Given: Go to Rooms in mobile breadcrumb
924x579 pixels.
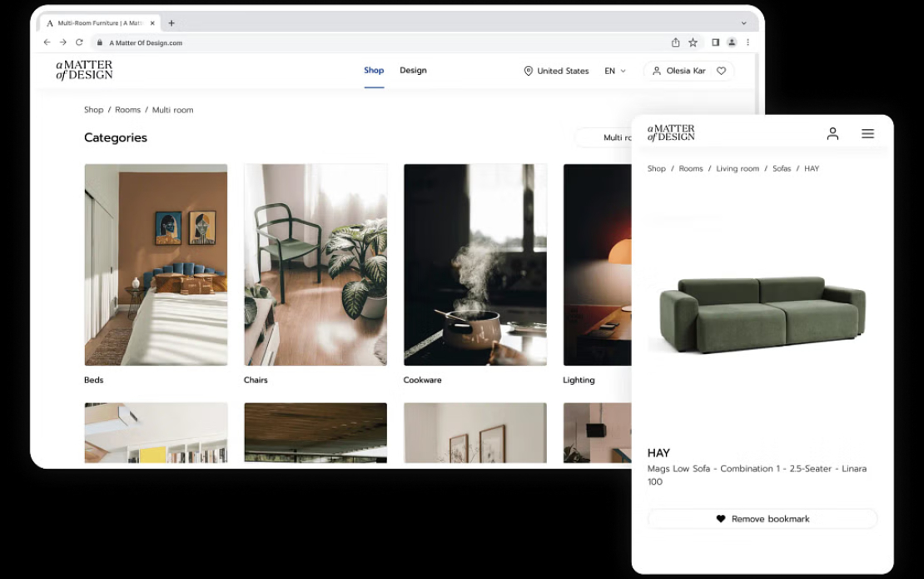Looking at the screenshot, I should pyautogui.click(x=691, y=168).
